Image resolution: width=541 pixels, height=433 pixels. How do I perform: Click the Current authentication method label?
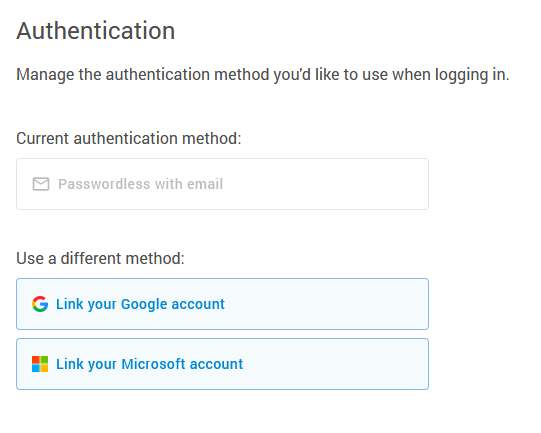click(129, 138)
